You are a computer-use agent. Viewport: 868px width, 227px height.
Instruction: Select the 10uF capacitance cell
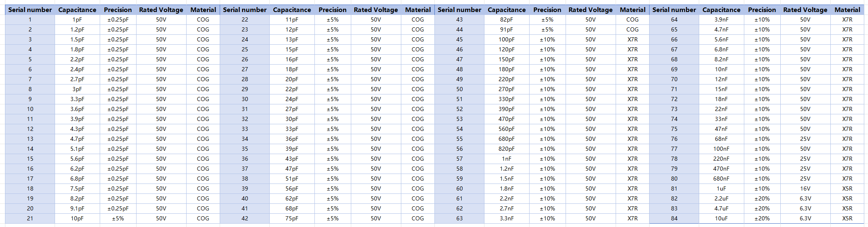click(721, 218)
